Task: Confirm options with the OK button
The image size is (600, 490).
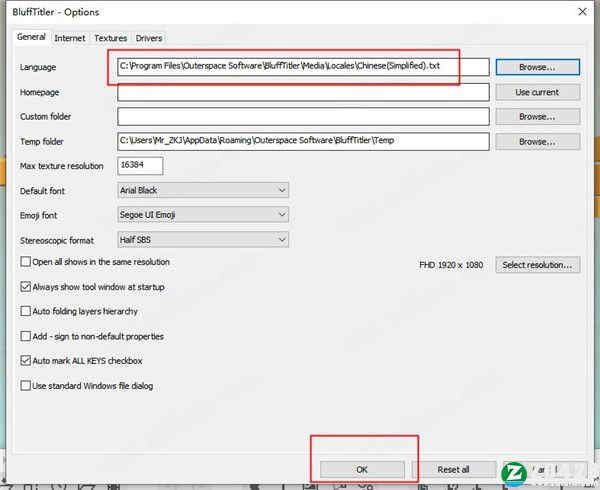Action: point(362,469)
